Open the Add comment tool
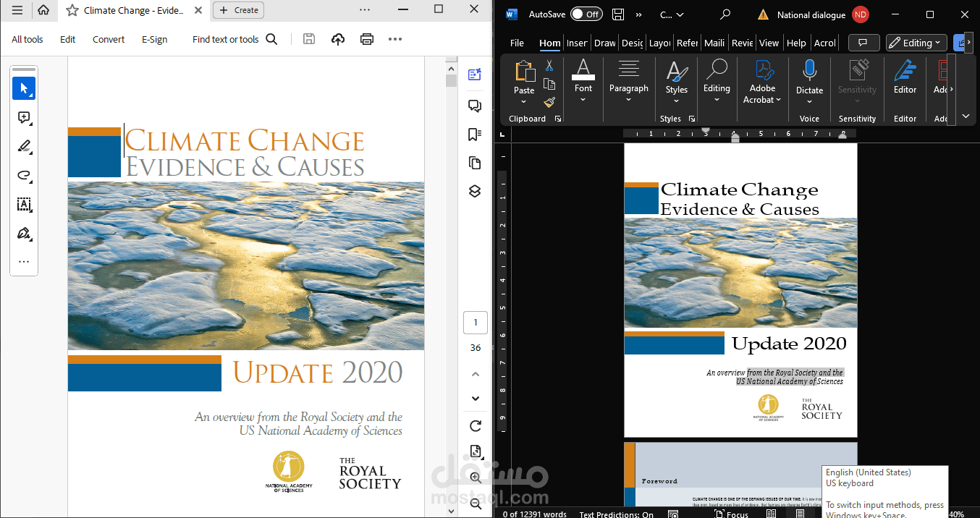 [24, 117]
